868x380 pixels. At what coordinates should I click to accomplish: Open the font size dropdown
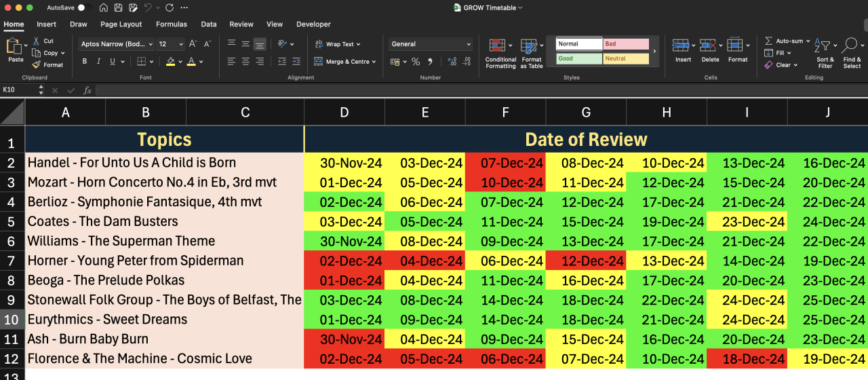pos(180,44)
